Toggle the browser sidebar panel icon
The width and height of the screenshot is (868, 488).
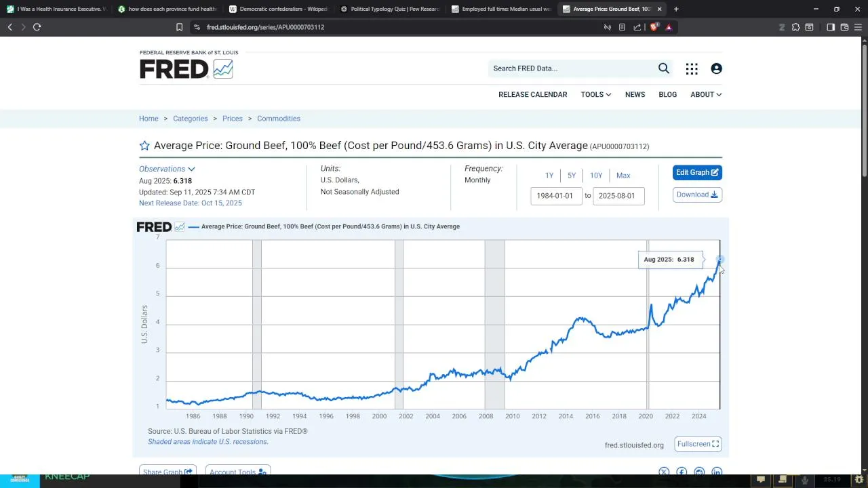pyautogui.click(x=831, y=27)
